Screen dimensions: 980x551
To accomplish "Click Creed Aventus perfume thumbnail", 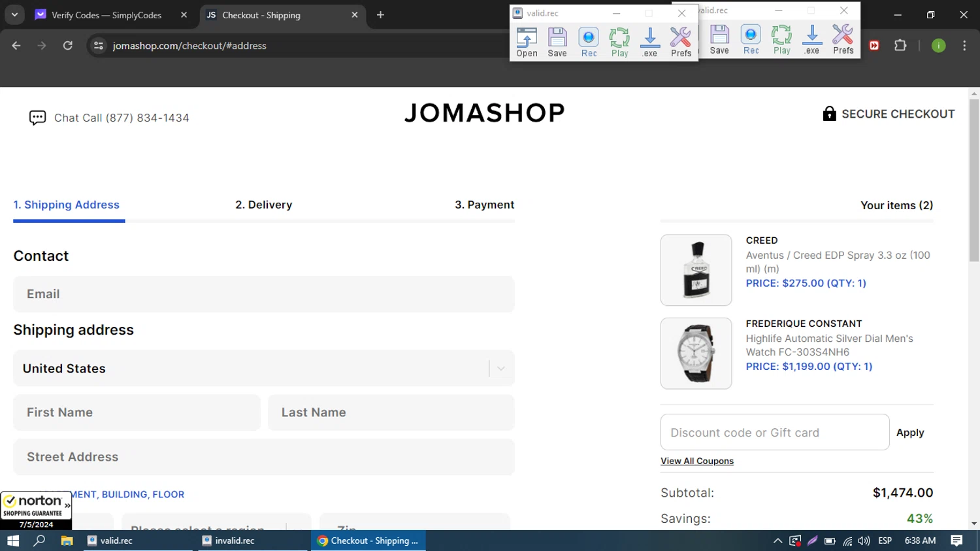I will [696, 270].
